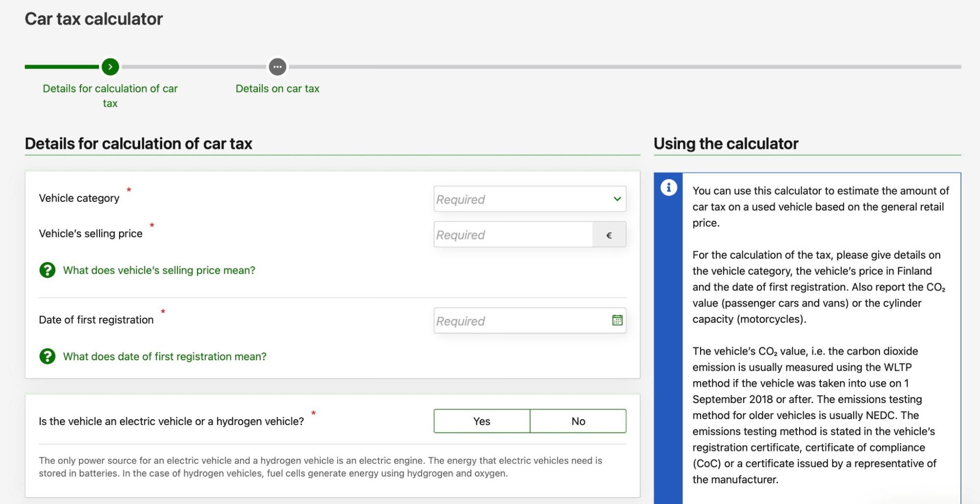Select No for electric or hydrogen vehicle
The height and width of the screenshot is (504, 980).
click(578, 421)
